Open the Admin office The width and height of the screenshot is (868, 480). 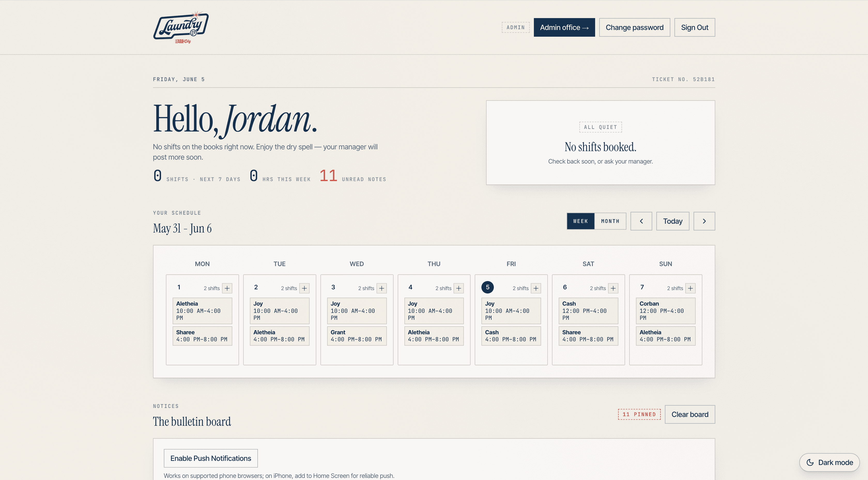[564, 27]
